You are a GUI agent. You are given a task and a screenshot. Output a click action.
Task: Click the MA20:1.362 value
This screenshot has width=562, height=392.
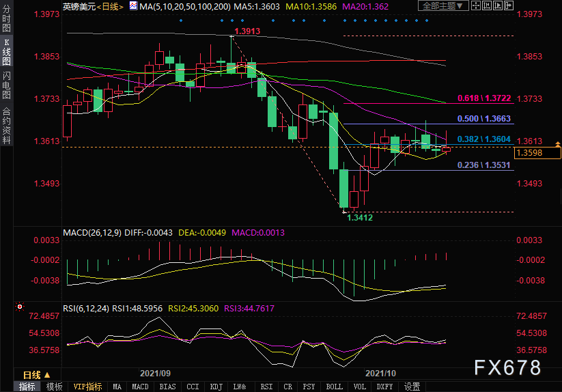pyautogui.click(x=365, y=6)
